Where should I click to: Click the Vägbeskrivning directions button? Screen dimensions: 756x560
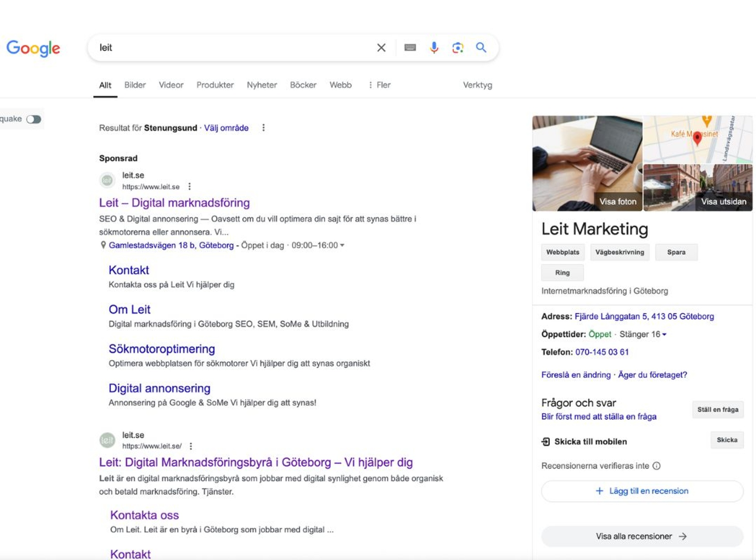(x=620, y=252)
